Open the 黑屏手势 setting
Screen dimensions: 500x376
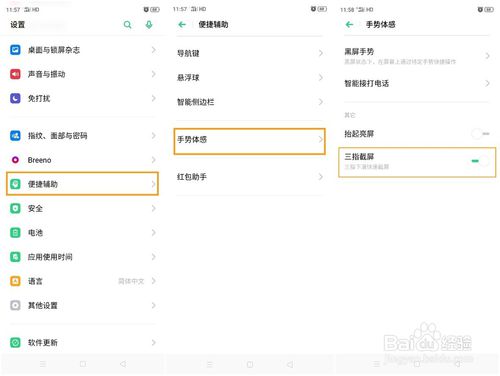point(417,56)
